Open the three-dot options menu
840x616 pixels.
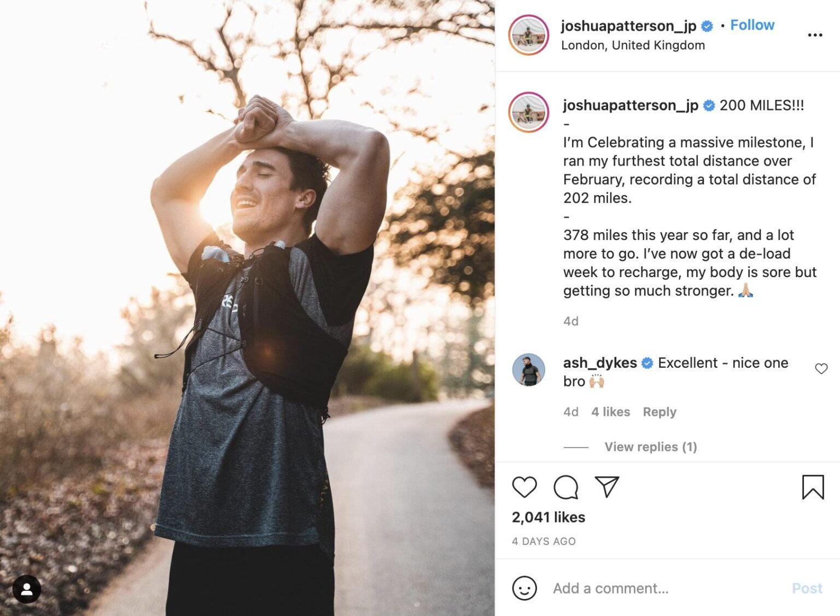(815, 34)
